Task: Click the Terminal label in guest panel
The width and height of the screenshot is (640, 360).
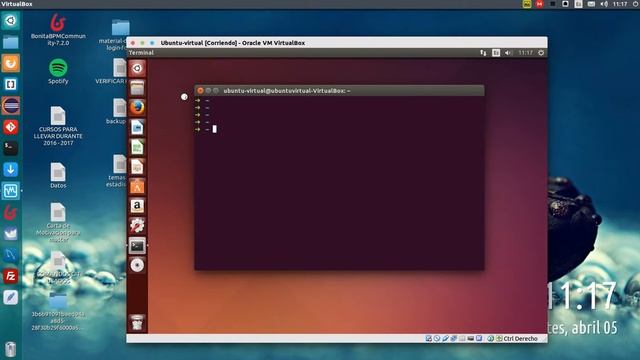Action: [141, 53]
